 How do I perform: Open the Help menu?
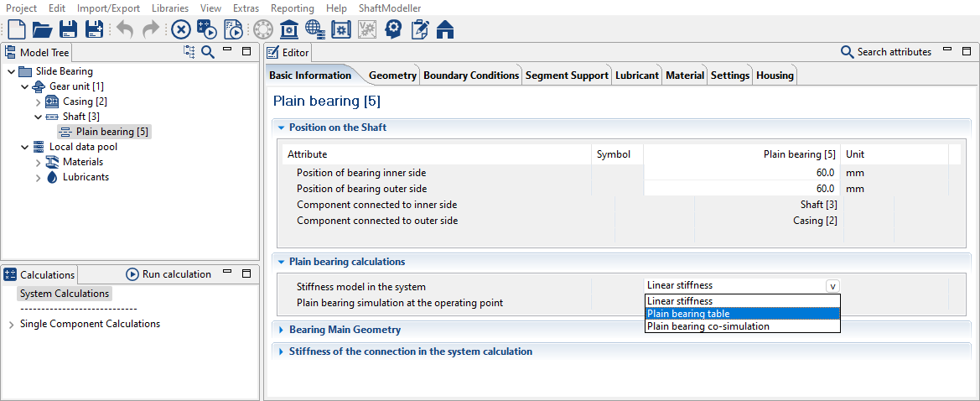tap(336, 8)
